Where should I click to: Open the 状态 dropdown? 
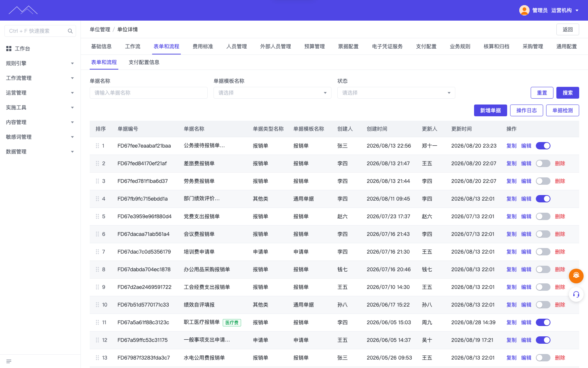(x=396, y=93)
